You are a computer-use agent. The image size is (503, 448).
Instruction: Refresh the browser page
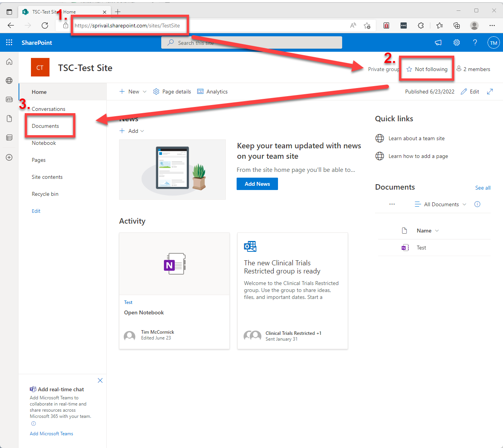tap(45, 25)
